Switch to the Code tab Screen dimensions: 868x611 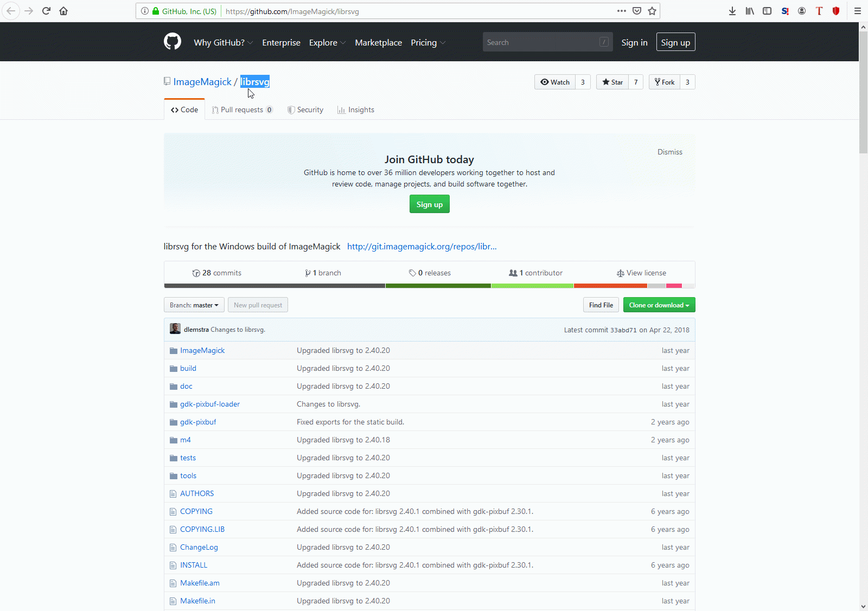click(184, 110)
